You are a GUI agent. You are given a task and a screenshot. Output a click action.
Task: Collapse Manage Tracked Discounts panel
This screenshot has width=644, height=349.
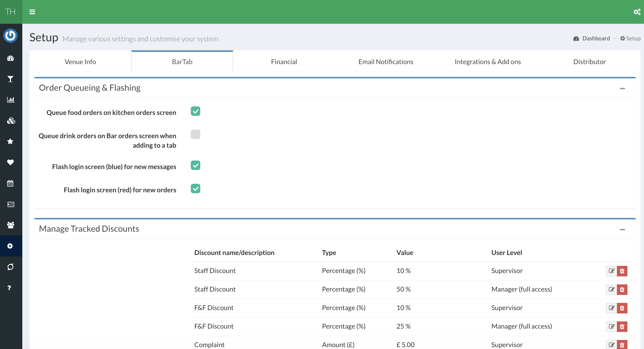tap(622, 229)
